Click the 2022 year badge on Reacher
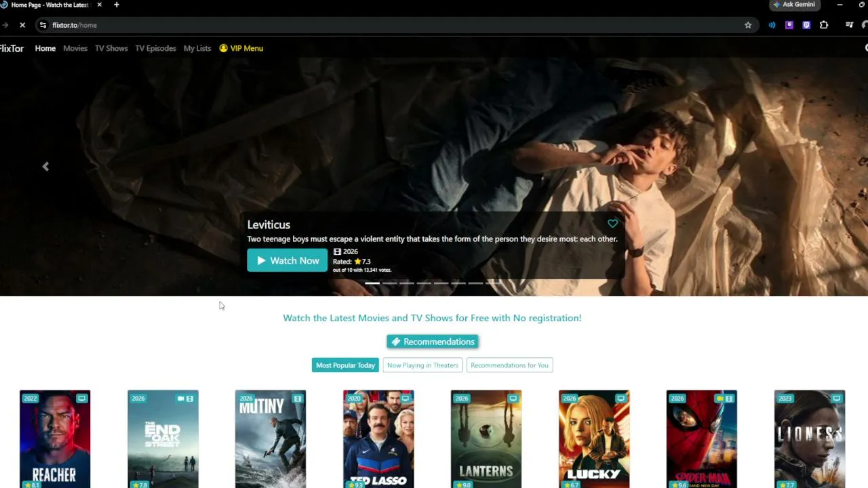Image resolution: width=868 pixels, height=488 pixels. click(31, 399)
